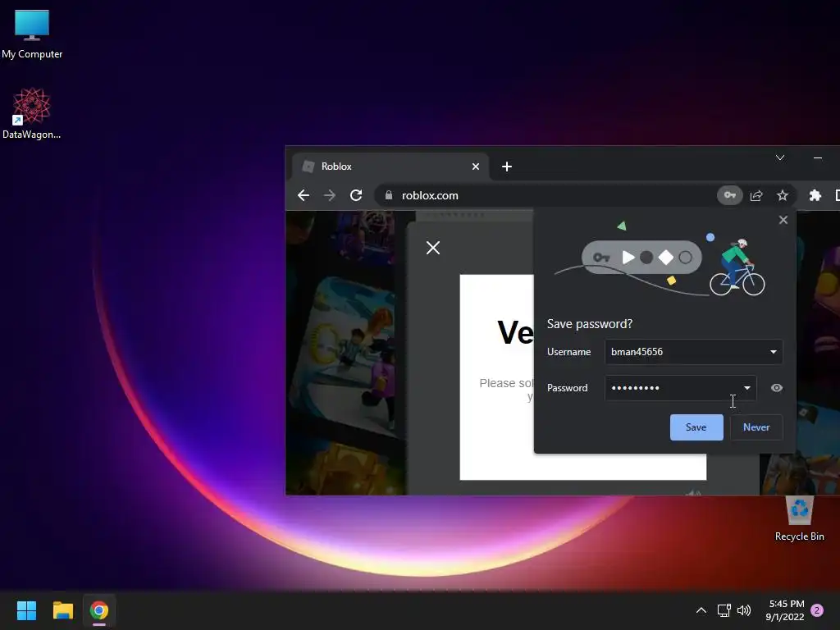The image size is (840, 630).
Task: Minimize the Chrome window
Action: tap(818, 157)
